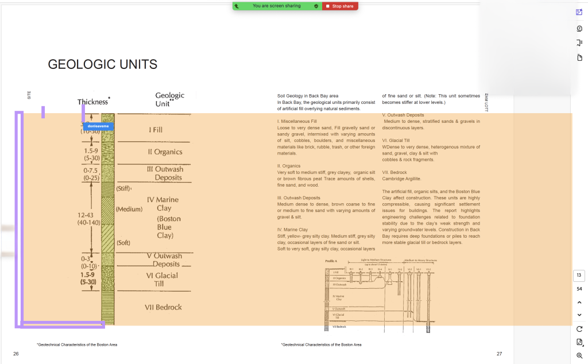Click the arrow icon on sharing bar
Viewport: 588px width, 364px height.
pos(237,6)
